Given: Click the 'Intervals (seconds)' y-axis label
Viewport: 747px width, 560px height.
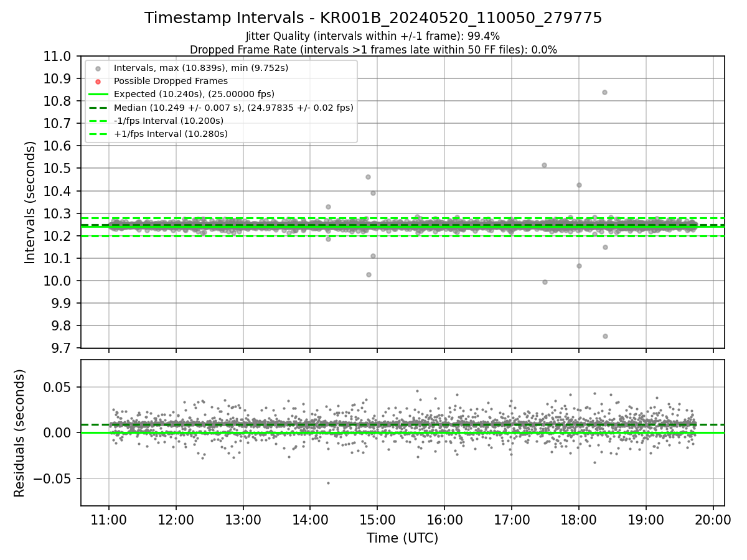Looking at the screenshot, I should [x=30, y=202].
